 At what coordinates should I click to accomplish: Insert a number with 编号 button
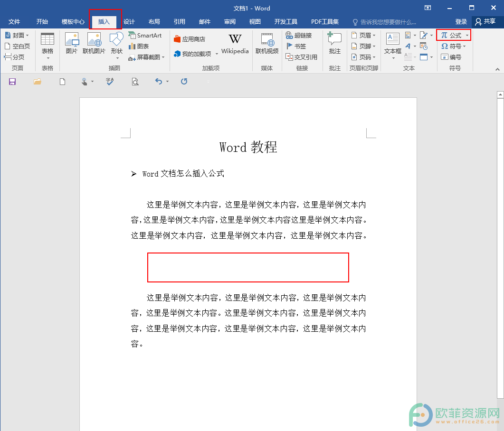(451, 57)
